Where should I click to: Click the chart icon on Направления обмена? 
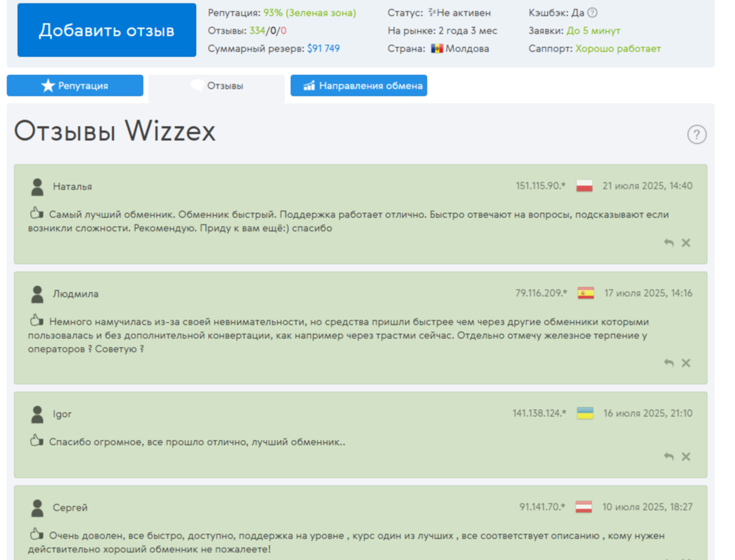[309, 85]
